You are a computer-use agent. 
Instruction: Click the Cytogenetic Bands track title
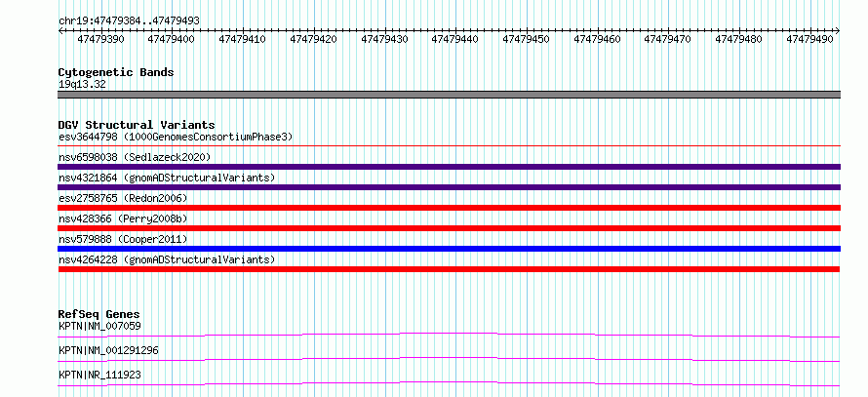pos(116,72)
